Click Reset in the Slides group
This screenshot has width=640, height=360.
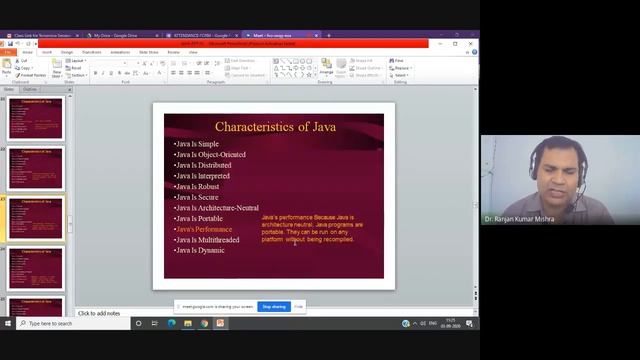coord(74,68)
